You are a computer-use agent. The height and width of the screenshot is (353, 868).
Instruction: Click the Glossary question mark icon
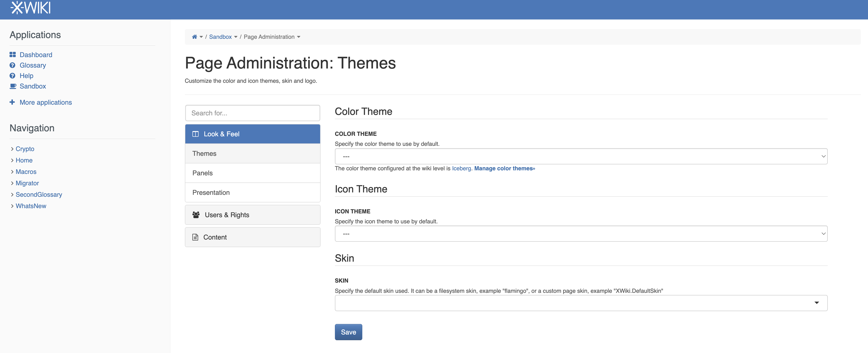coord(12,65)
